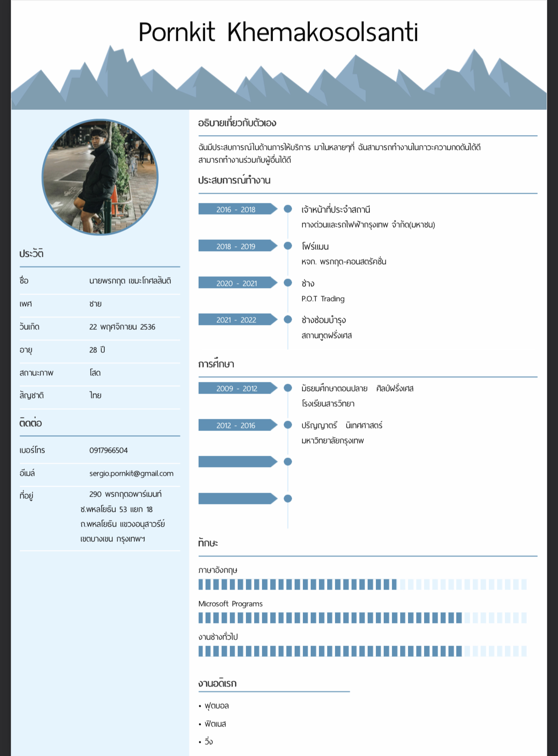558x756 pixels.
Task: Click the job title โฟร์แมน
Action: 315,246
